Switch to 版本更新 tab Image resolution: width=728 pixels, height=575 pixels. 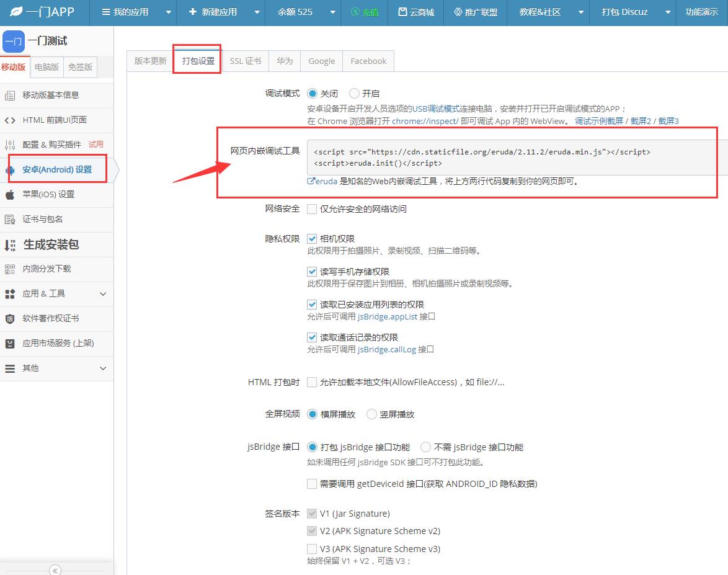point(151,61)
